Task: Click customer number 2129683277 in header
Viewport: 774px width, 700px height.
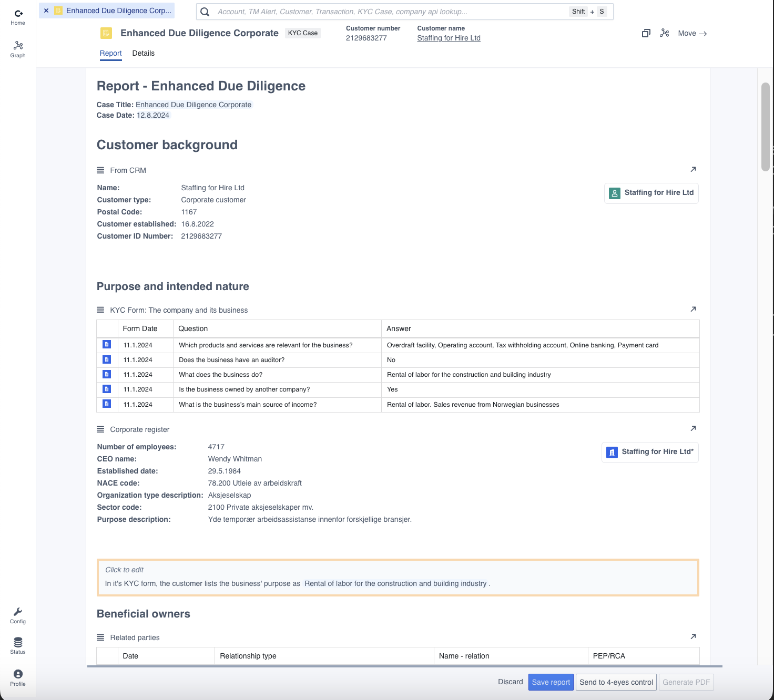Action: tap(366, 38)
